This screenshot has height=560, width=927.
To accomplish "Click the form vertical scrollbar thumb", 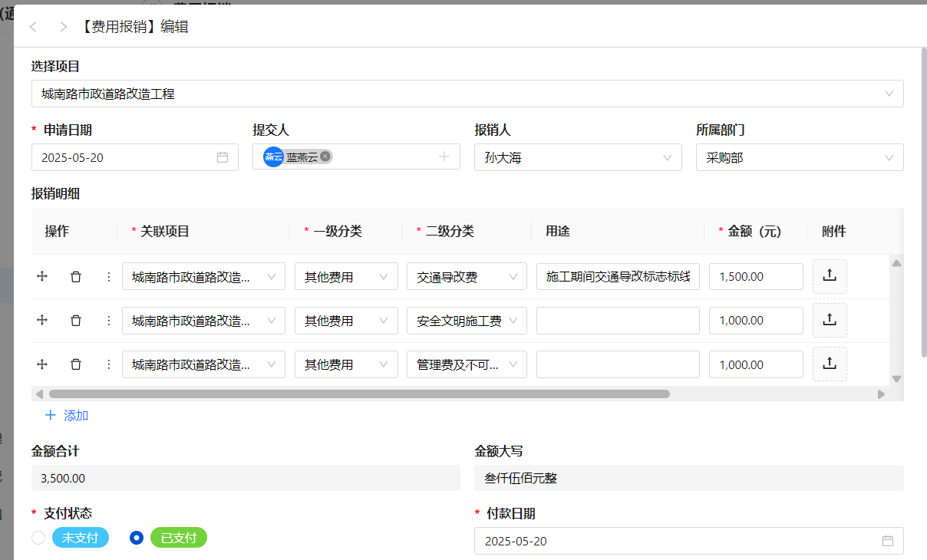I will (x=923, y=203).
